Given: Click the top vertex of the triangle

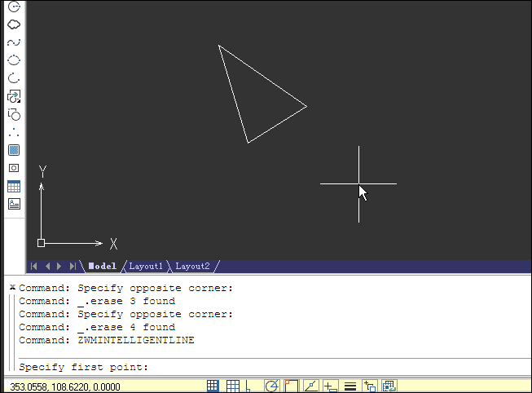Looking at the screenshot, I should click(219, 46).
